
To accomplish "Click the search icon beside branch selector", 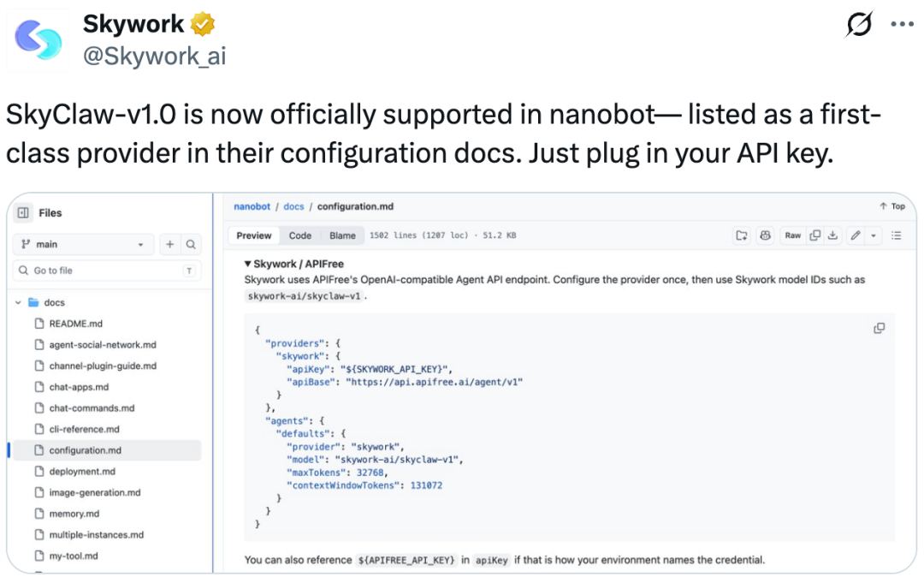I will pos(191,244).
